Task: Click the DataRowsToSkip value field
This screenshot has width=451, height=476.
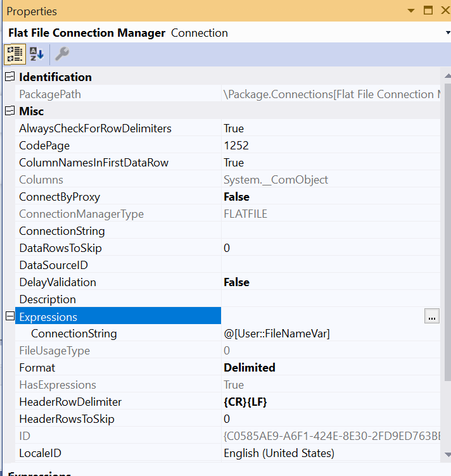Action: point(331,248)
